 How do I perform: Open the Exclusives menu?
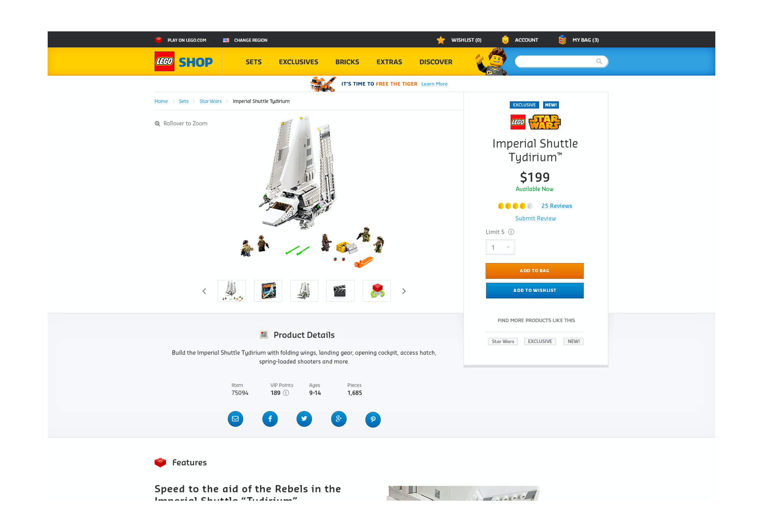click(x=298, y=62)
